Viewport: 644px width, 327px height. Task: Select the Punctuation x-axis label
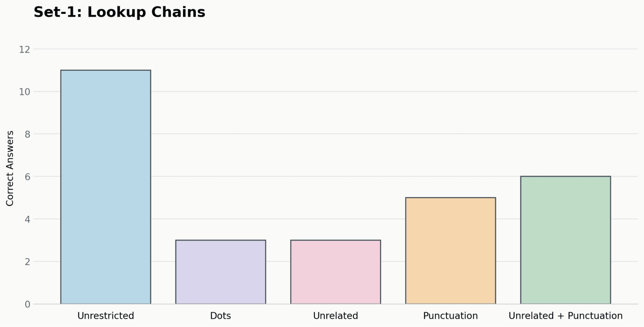[x=451, y=316]
